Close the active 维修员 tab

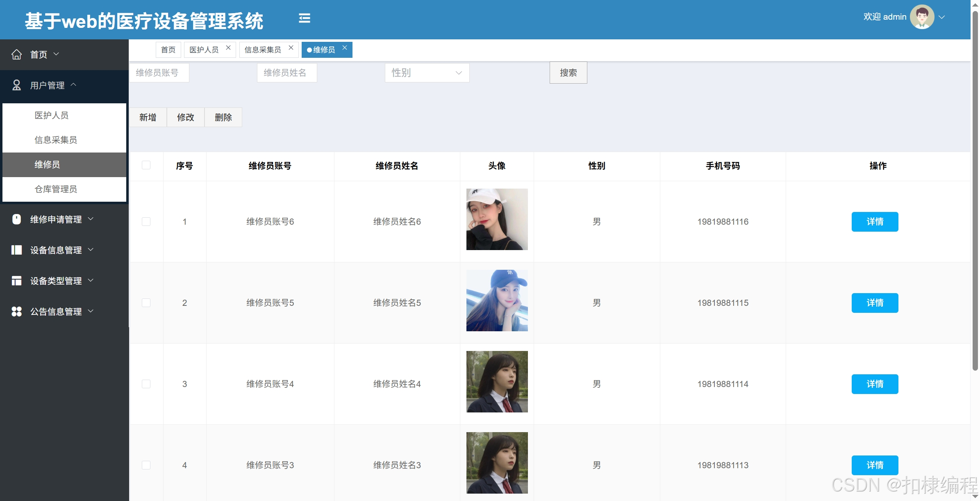pyautogui.click(x=345, y=48)
